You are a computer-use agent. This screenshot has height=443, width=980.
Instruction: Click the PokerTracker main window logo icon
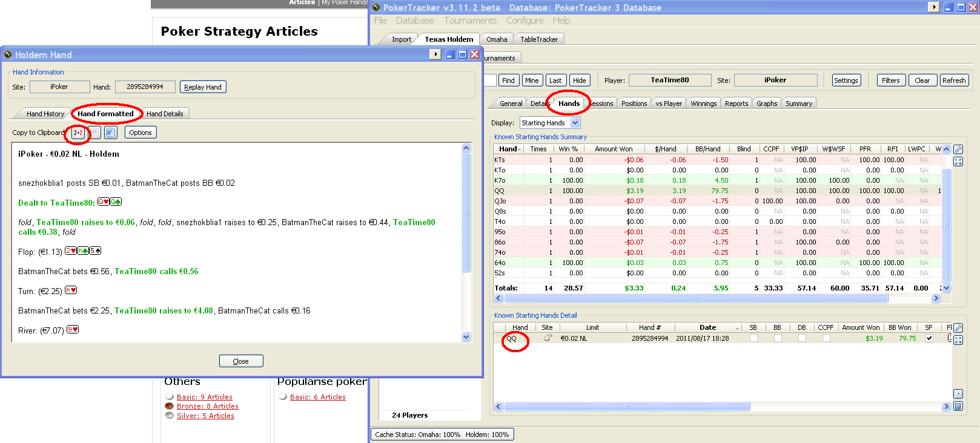tap(376, 7)
